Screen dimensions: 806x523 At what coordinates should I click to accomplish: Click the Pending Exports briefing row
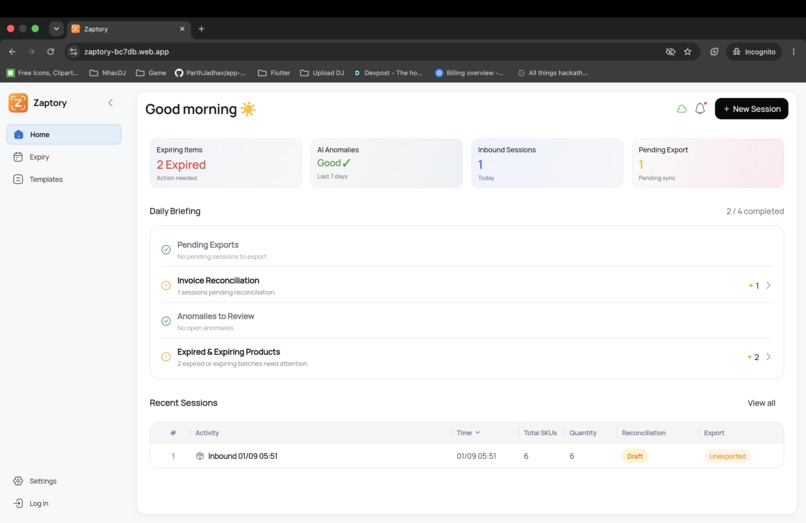(x=467, y=249)
